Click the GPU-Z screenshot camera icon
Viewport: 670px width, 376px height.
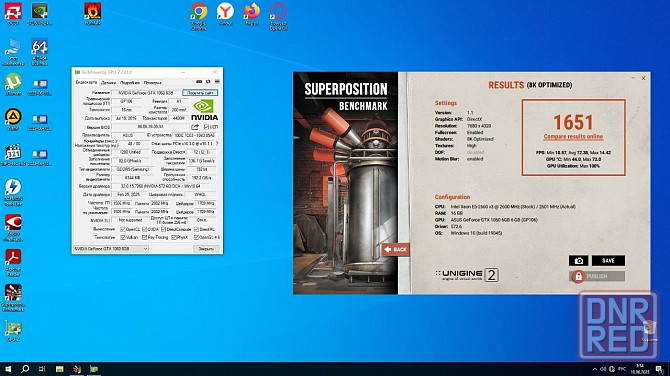[x=199, y=82]
